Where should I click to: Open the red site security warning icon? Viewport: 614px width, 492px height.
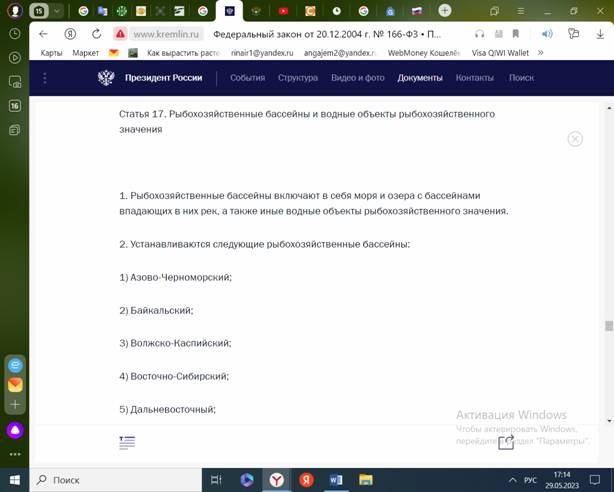point(120,34)
